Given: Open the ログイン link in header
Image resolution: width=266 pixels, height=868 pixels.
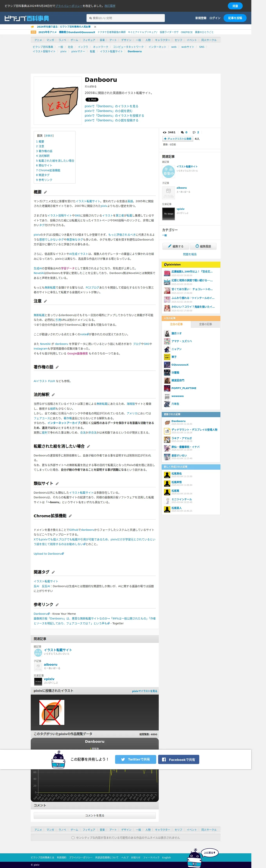Looking at the screenshot, I should 215,18.
